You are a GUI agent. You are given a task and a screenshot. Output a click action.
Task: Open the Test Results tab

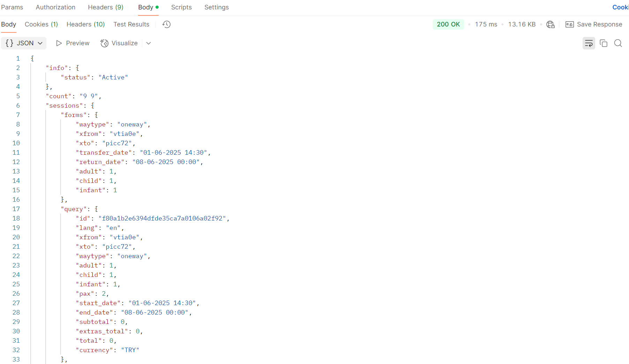tap(131, 24)
